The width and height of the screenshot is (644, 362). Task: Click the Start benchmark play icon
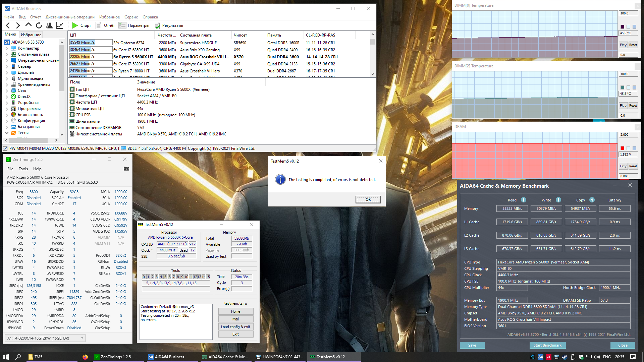(x=75, y=25)
